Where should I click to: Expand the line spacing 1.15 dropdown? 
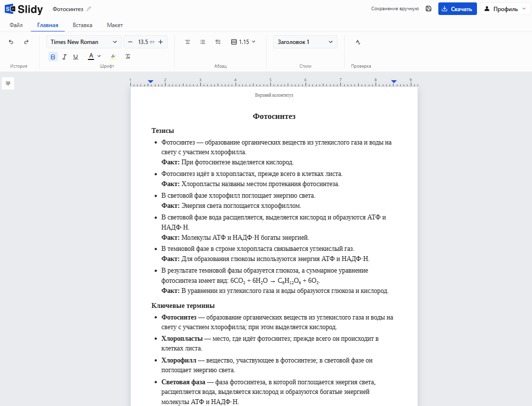(243, 42)
